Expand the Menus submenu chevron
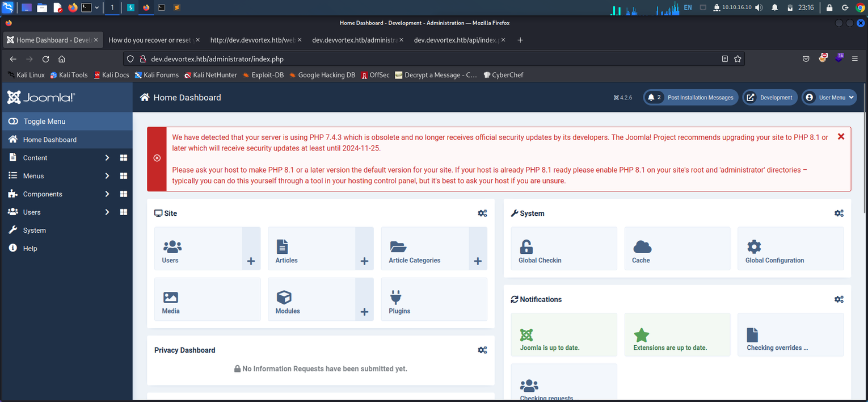The width and height of the screenshot is (868, 402). tap(107, 176)
